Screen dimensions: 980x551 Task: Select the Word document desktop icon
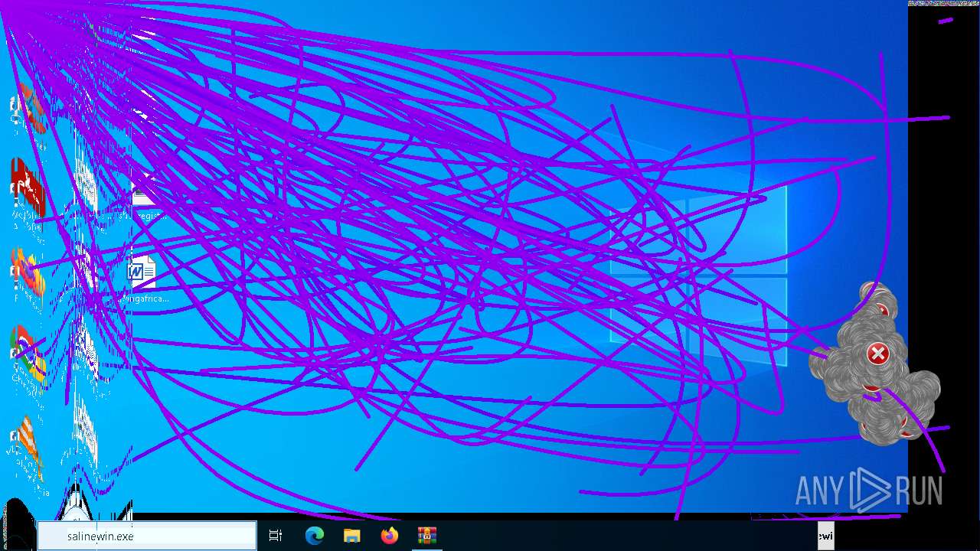(x=142, y=272)
